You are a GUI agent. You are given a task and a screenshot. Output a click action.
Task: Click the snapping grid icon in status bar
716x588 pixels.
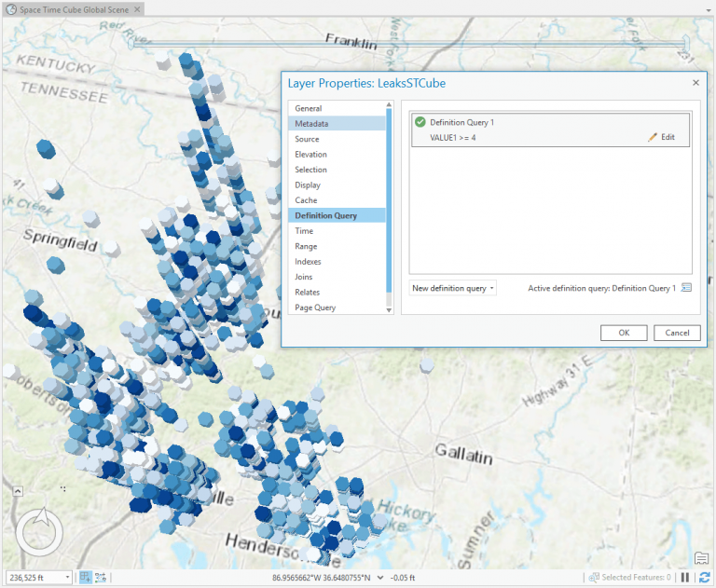click(x=85, y=578)
